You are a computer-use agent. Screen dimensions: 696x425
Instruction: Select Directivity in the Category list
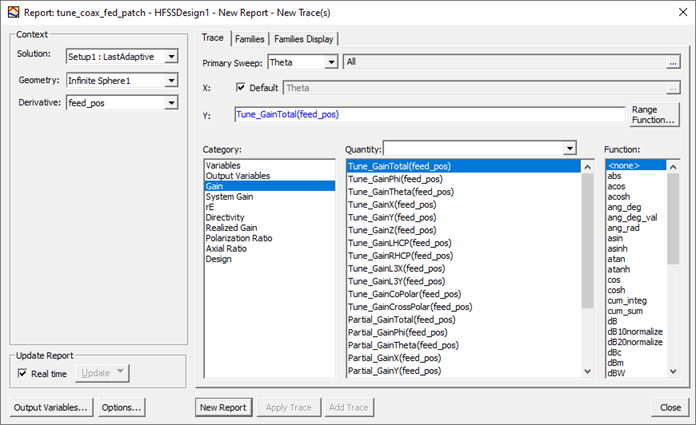[225, 217]
